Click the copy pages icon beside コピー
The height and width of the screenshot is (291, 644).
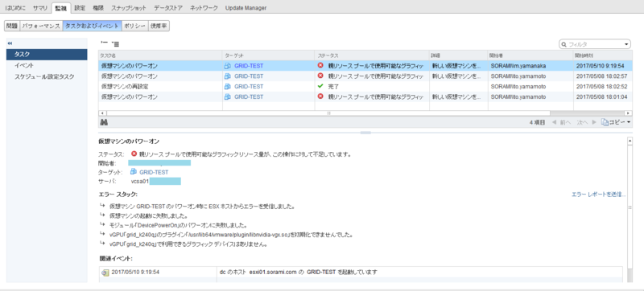(x=605, y=122)
